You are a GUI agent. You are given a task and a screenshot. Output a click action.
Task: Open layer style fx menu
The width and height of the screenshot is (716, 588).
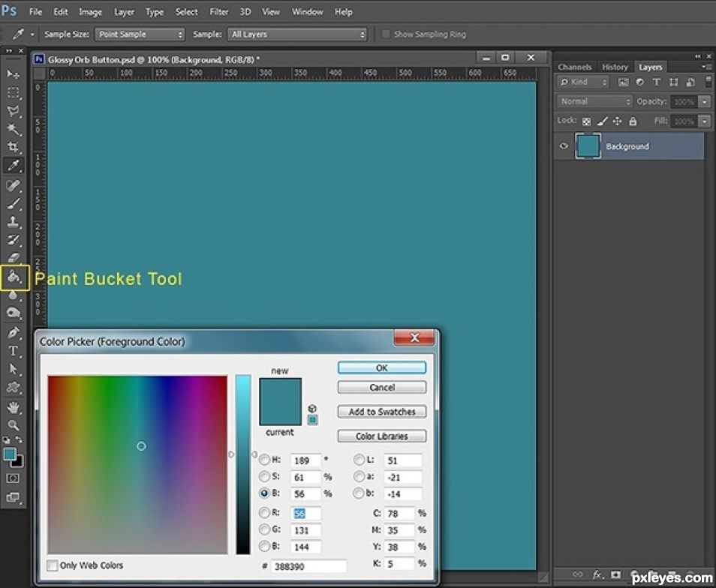click(x=597, y=574)
